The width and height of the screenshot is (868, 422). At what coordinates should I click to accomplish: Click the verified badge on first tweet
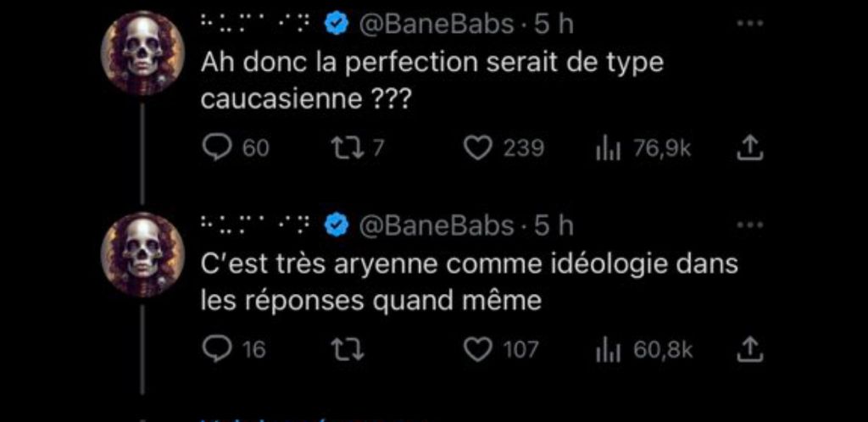337,25
